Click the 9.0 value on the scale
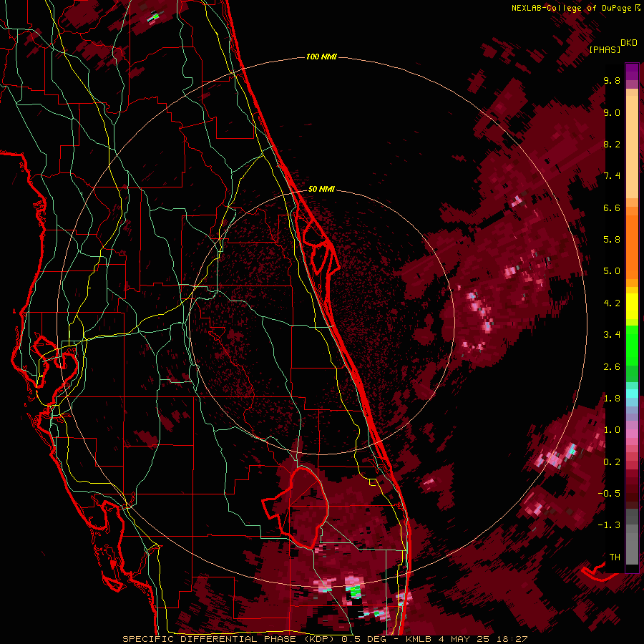 coord(612,112)
